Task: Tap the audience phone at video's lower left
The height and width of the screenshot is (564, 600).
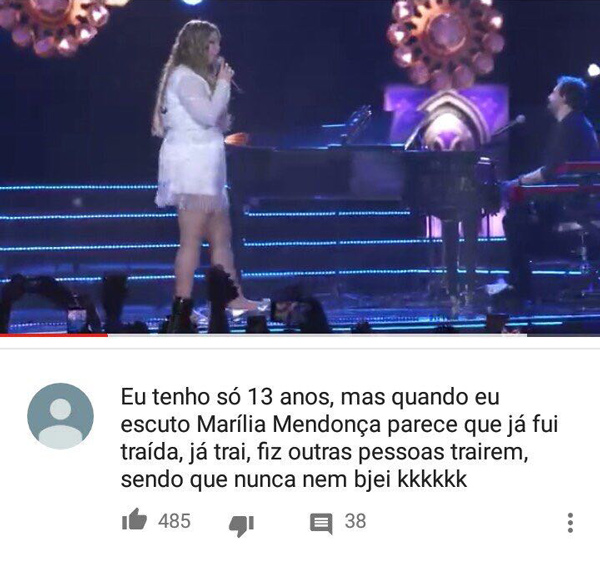Action: click(76, 318)
